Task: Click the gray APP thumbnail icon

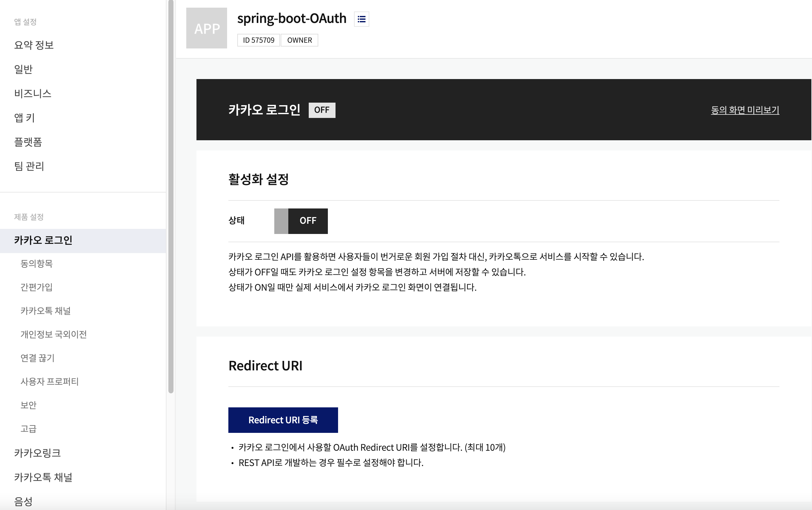Action: [206, 28]
